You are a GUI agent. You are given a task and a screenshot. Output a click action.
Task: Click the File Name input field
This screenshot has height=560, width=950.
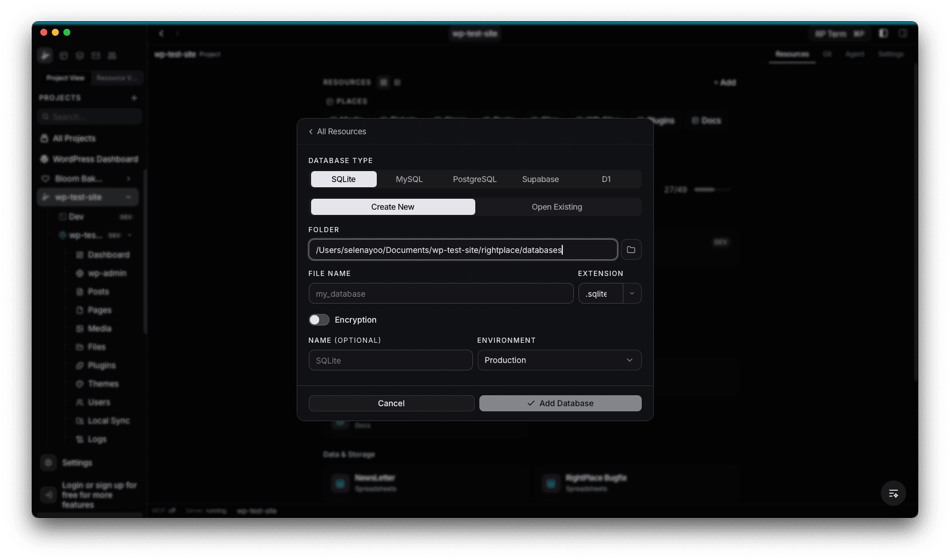click(x=441, y=293)
